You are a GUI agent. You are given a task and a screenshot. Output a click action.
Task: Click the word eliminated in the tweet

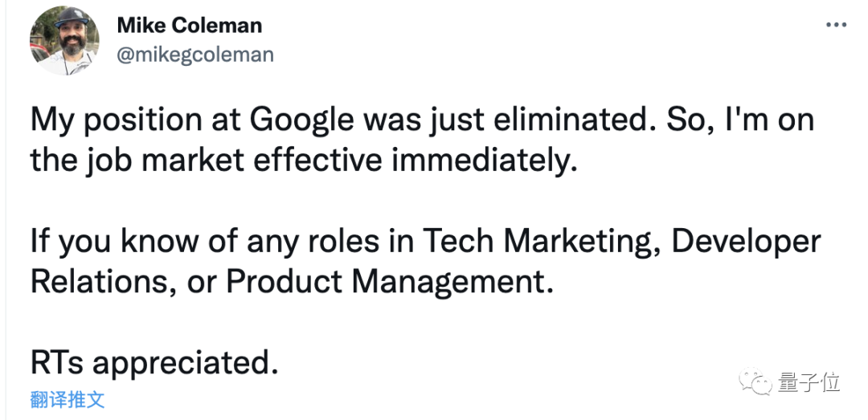[562, 120]
